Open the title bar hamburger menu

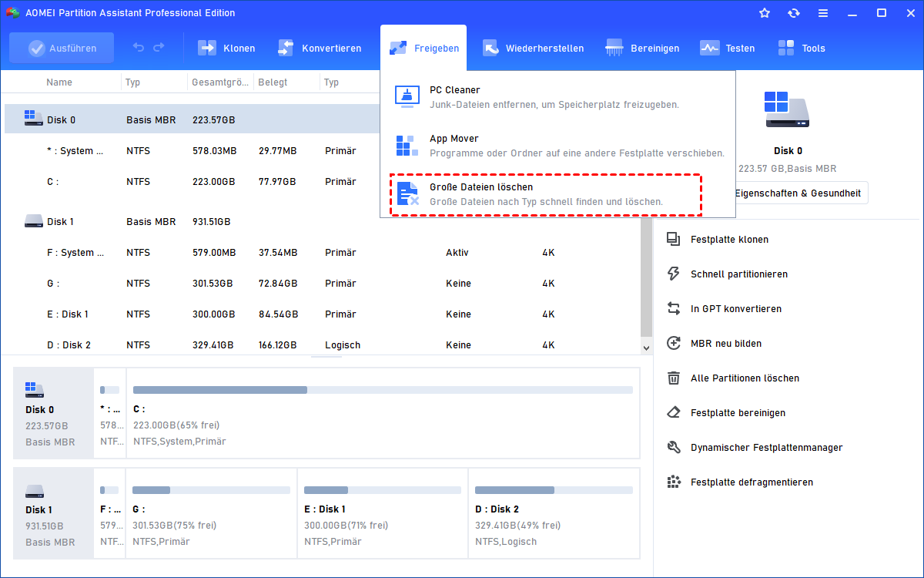[823, 13]
